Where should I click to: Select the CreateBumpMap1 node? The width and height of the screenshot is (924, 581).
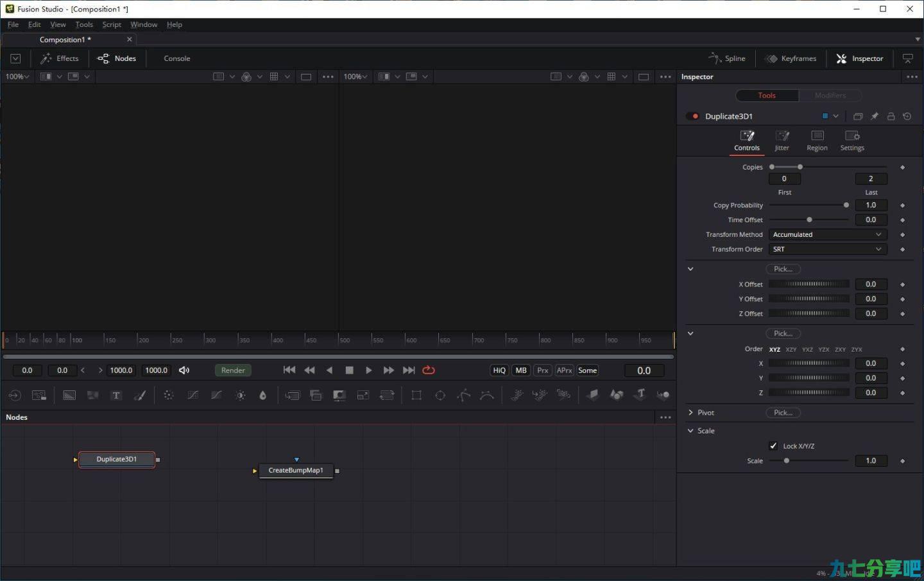point(296,471)
